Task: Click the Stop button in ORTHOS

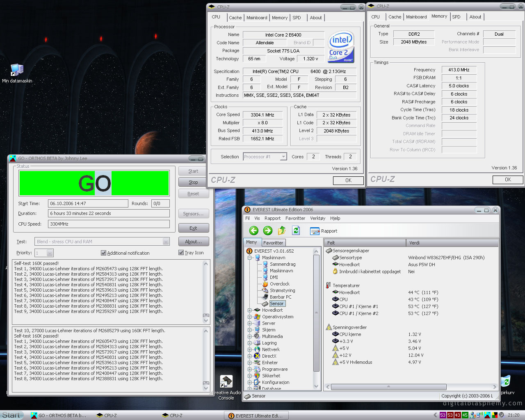Action: pyautogui.click(x=193, y=182)
